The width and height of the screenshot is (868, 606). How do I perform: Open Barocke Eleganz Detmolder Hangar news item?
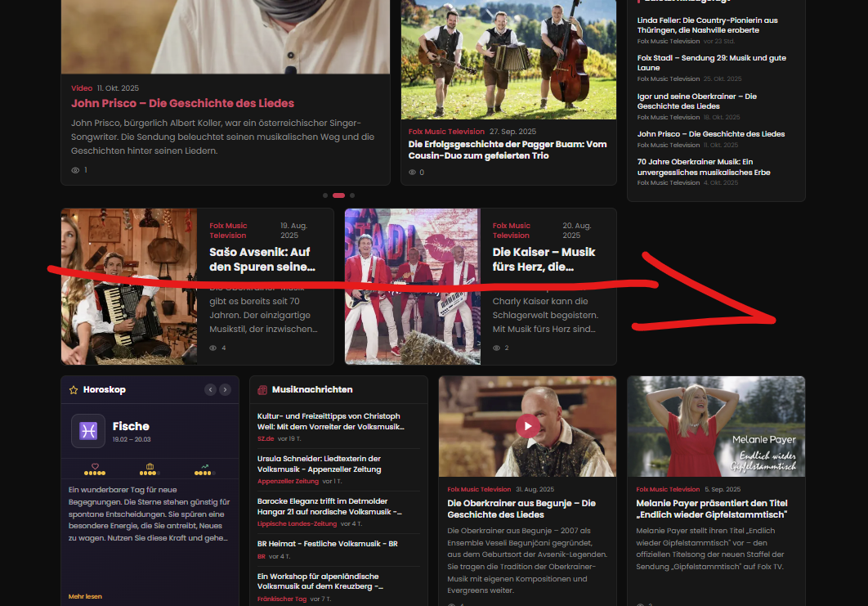[x=329, y=506]
